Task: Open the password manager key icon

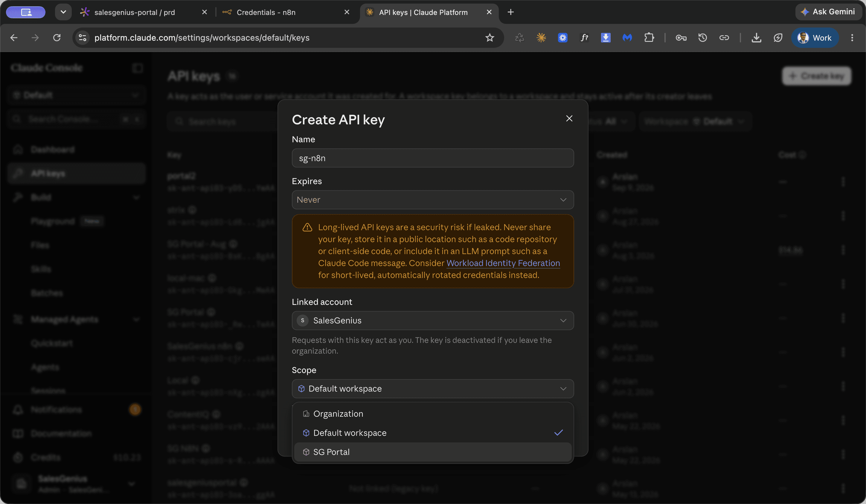Action: (x=681, y=38)
